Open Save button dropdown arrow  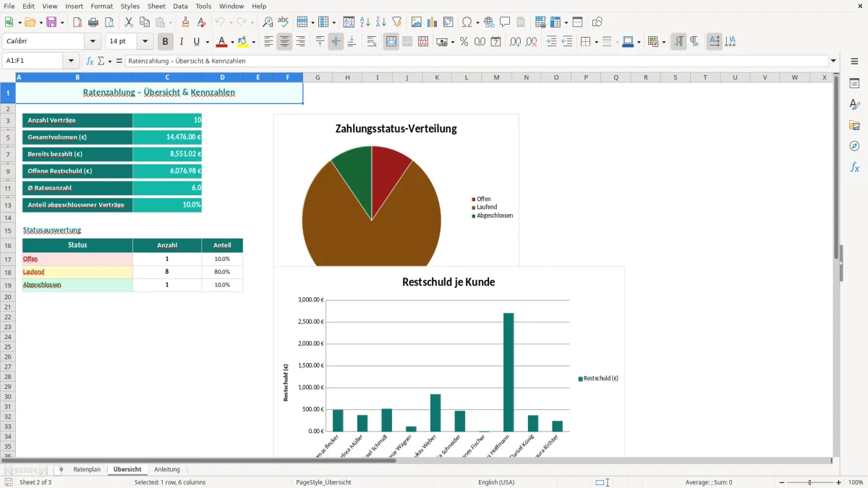[62, 22]
